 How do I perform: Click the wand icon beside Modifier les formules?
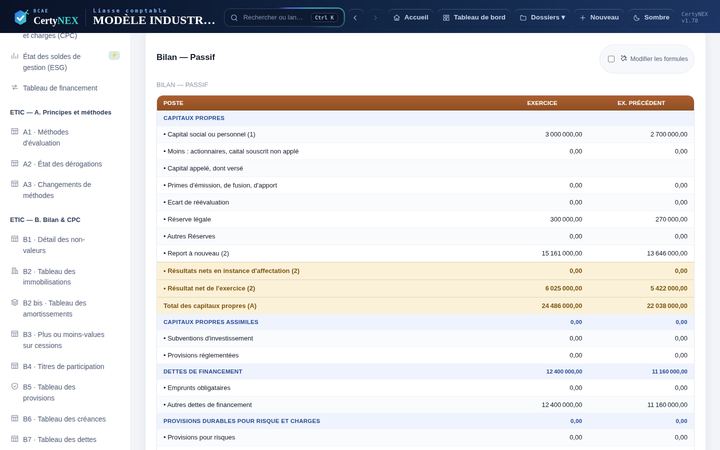[624, 58]
